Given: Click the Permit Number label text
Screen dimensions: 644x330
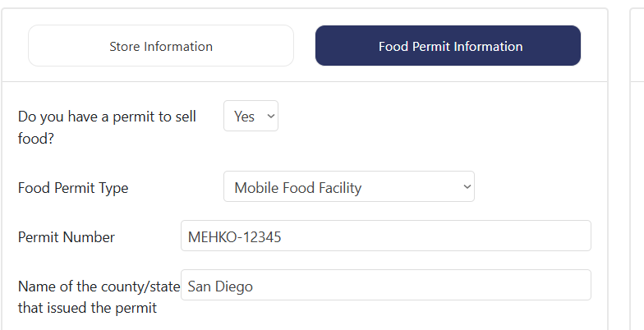Looking at the screenshot, I should tap(67, 237).
